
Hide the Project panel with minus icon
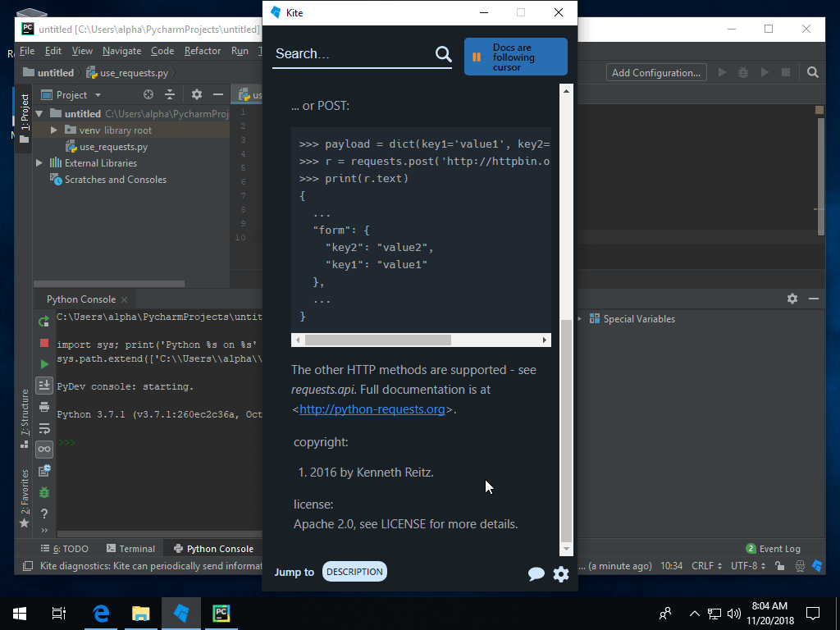[x=218, y=95]
